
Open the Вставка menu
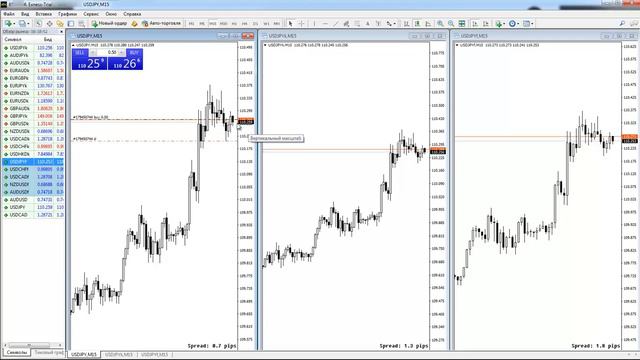[44, 14]
